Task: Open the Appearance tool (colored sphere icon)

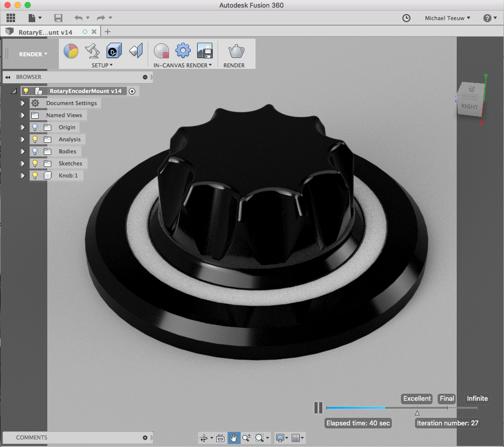Action: click(71, 51)
